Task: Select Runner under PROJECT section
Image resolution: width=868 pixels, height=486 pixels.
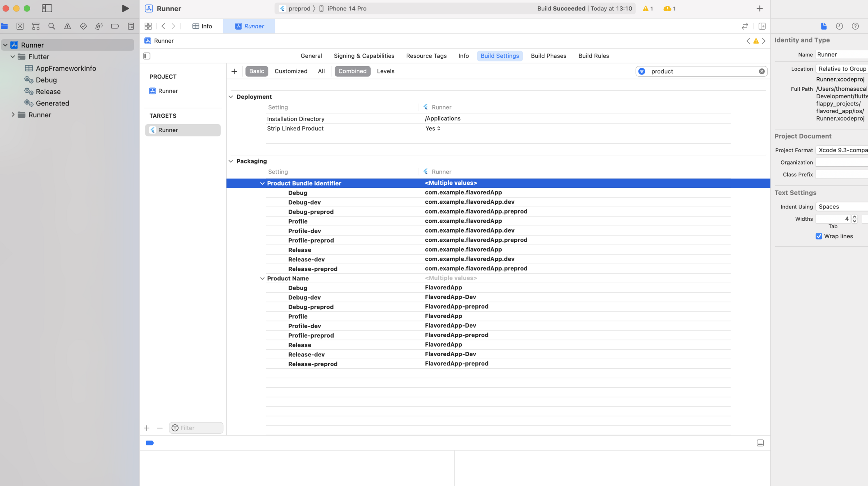Action: [168, 91]
